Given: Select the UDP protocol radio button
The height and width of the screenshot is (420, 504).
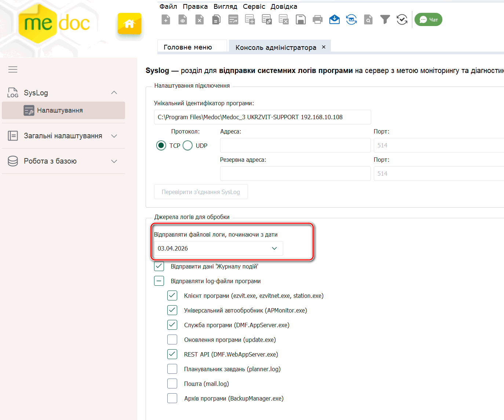Looking at the screenshot, I should point(188,146).
